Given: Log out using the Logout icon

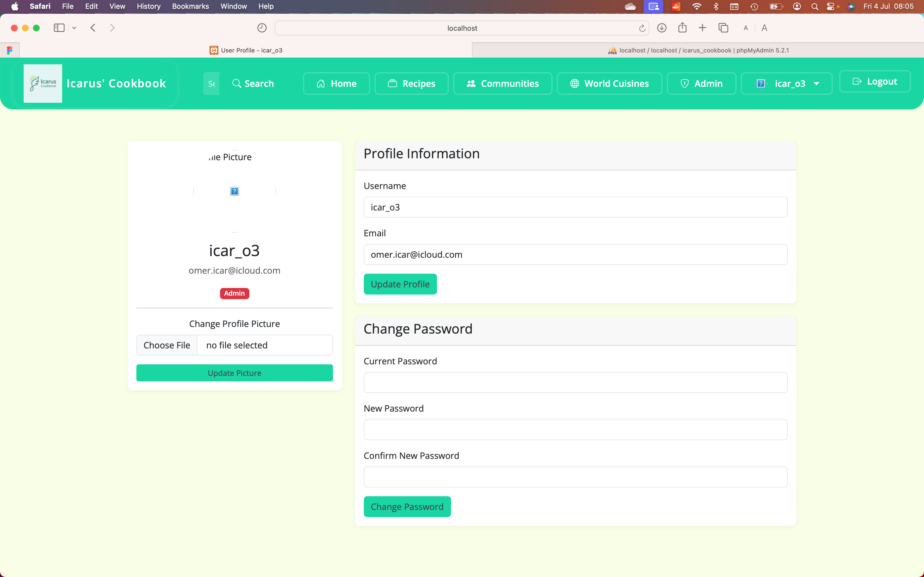Looking at the screenshot, I should click(857, 81).
